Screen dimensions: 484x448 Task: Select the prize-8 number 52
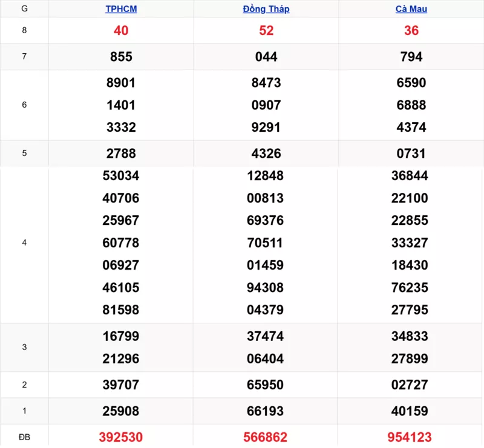coord(266,31)
